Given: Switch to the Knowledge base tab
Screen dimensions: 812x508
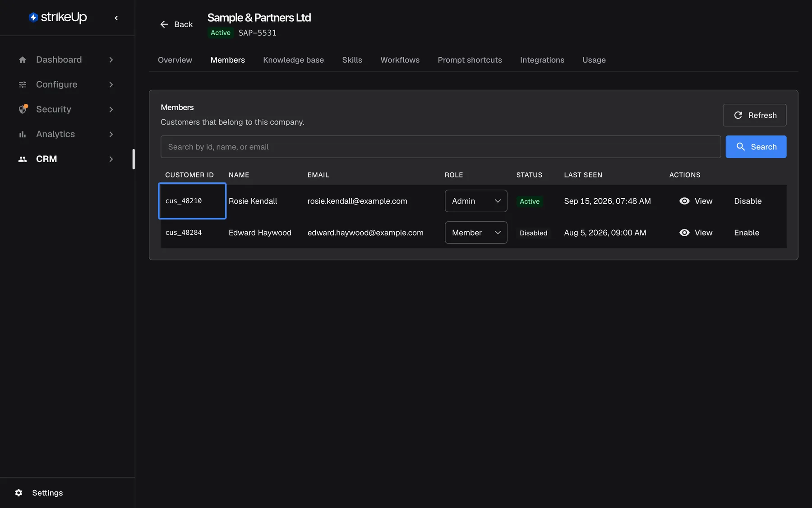Looking at the screenshot, I should point(293,60).
